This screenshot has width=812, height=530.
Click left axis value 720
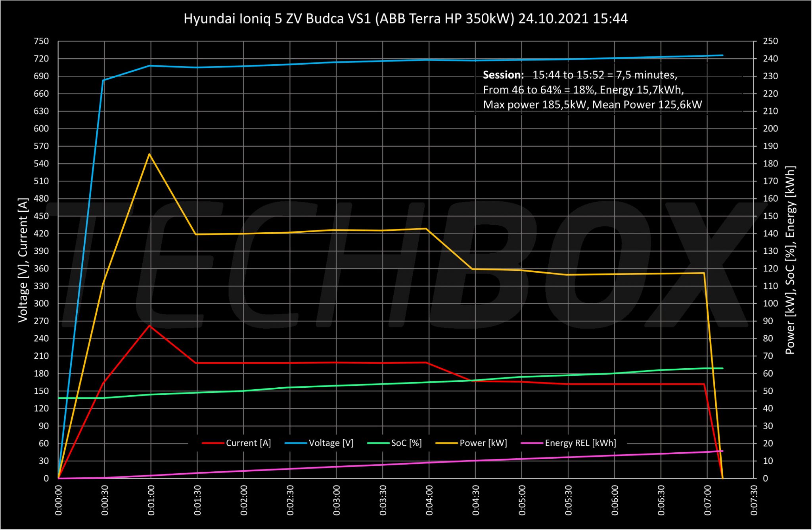pyautogui.click(x=41, y=59)
